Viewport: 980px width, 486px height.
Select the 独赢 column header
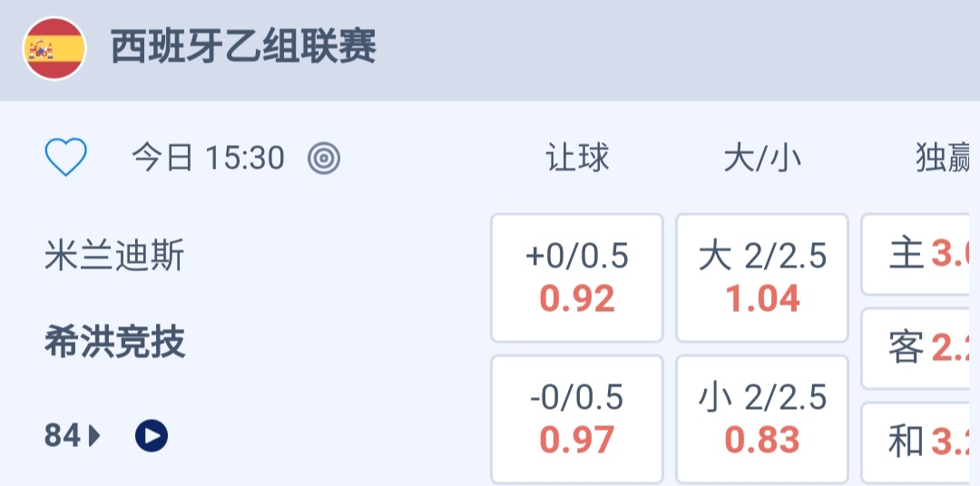(944, 159)
